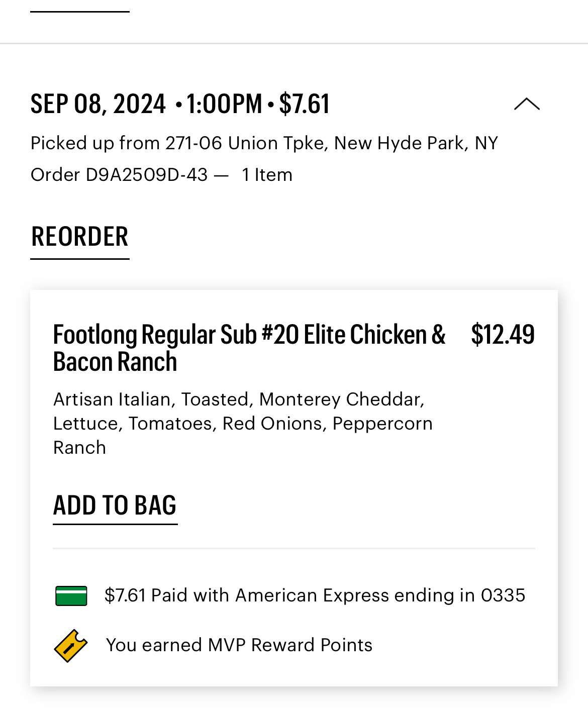This screenshot has height=709, width=588.
Task: Tap the divider line below ADD TO BAG
Action: coord(294,548)
